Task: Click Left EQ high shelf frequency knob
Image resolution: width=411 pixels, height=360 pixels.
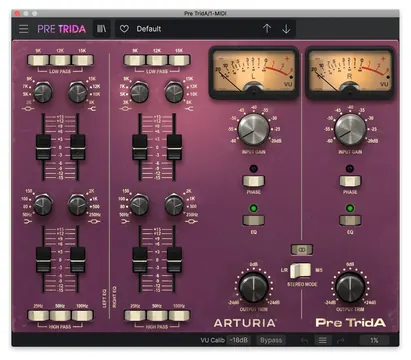Action: click(78, 93)
